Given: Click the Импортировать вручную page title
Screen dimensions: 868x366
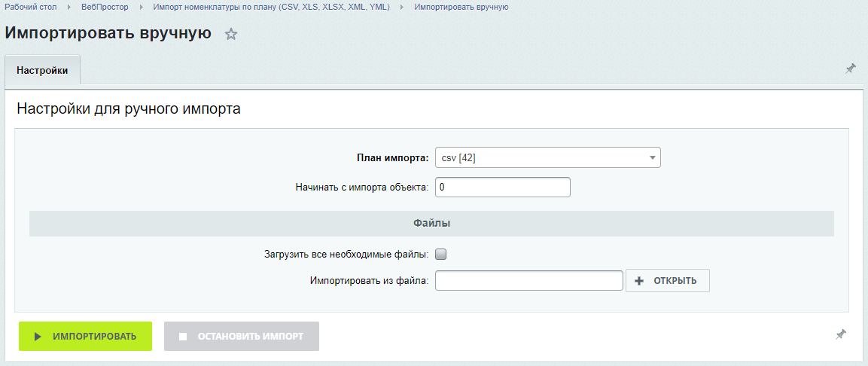Looking at the screenshot, I should 108,32.
